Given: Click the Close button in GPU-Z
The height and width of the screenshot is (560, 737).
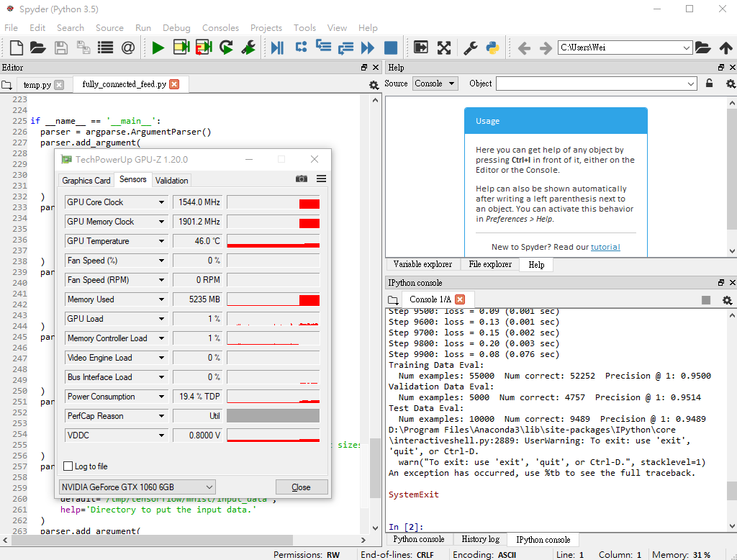Looking at the screenshot, I should tap(302, 487).
